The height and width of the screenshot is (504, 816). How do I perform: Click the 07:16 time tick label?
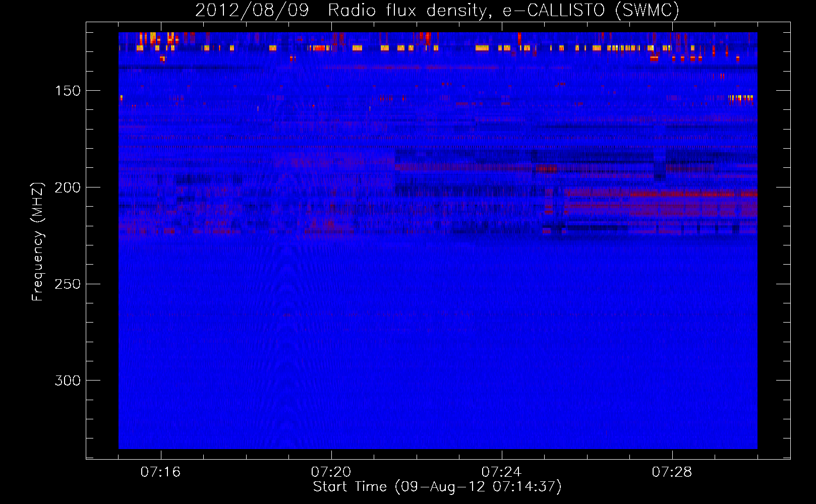point(160,472)
